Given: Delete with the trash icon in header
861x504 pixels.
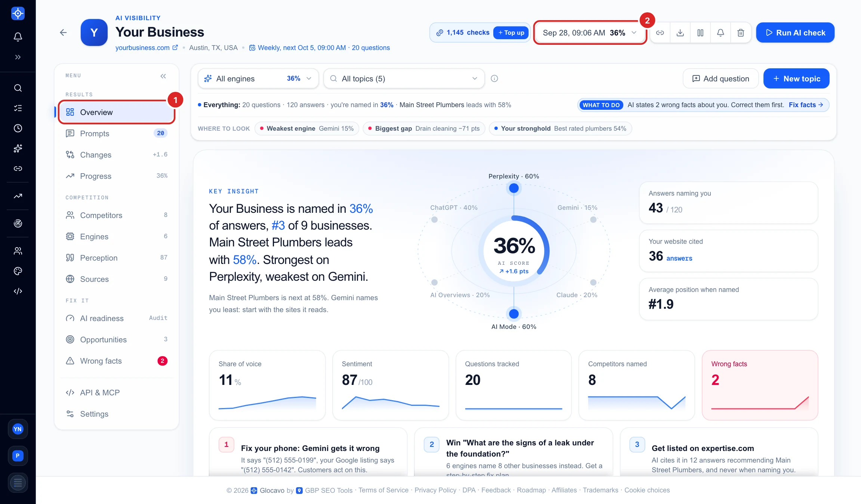Looking at the screenshot, I should pos(741,33).
